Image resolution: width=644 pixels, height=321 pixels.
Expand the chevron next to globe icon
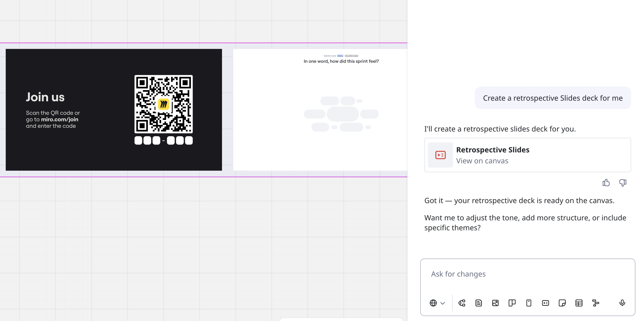coord(443,303)
